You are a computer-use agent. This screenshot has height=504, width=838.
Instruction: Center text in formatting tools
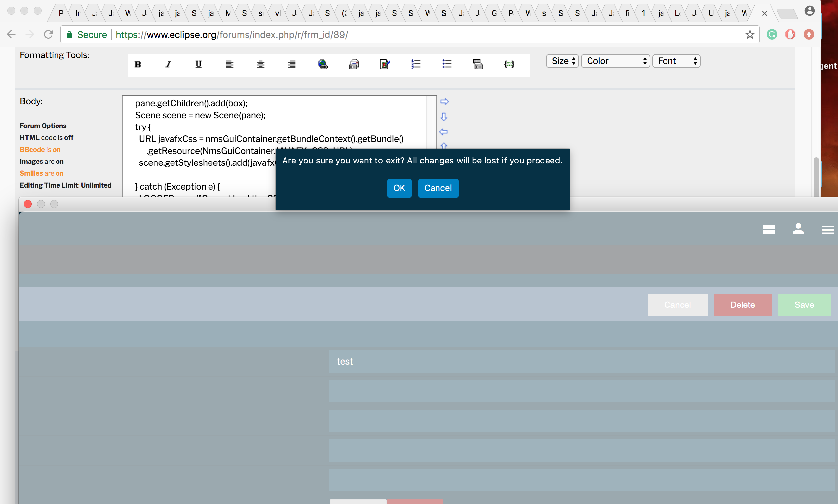point(260,64)
